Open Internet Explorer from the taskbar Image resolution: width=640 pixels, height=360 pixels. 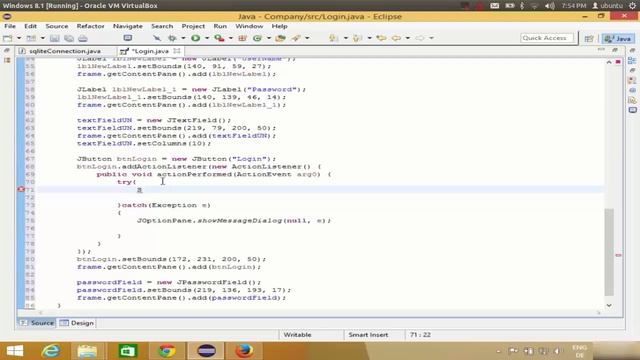tap(51, 351)
